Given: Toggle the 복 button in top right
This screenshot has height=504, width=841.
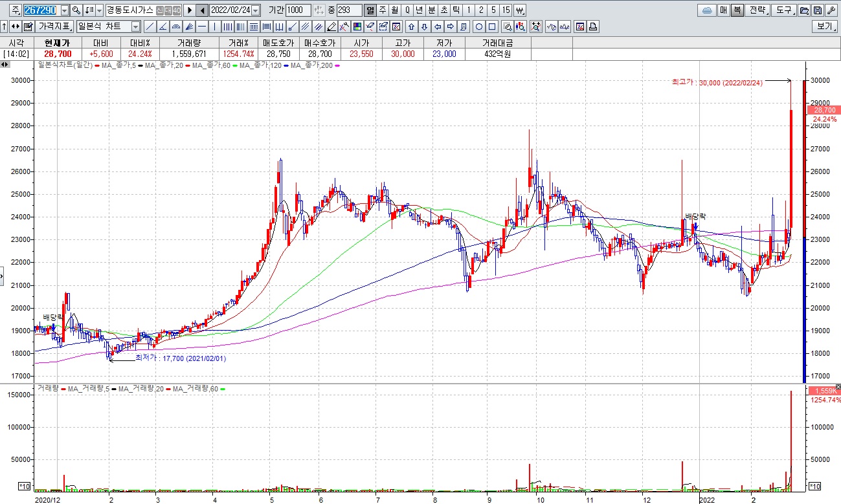Looking at the screenshot, I should pos(737,10).
